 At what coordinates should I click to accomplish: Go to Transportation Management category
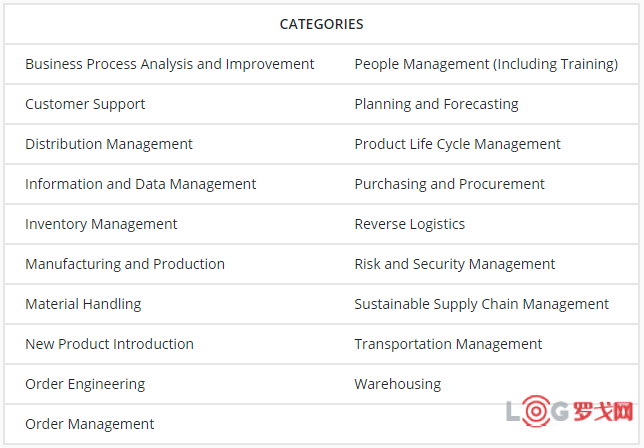pos(448,344)
